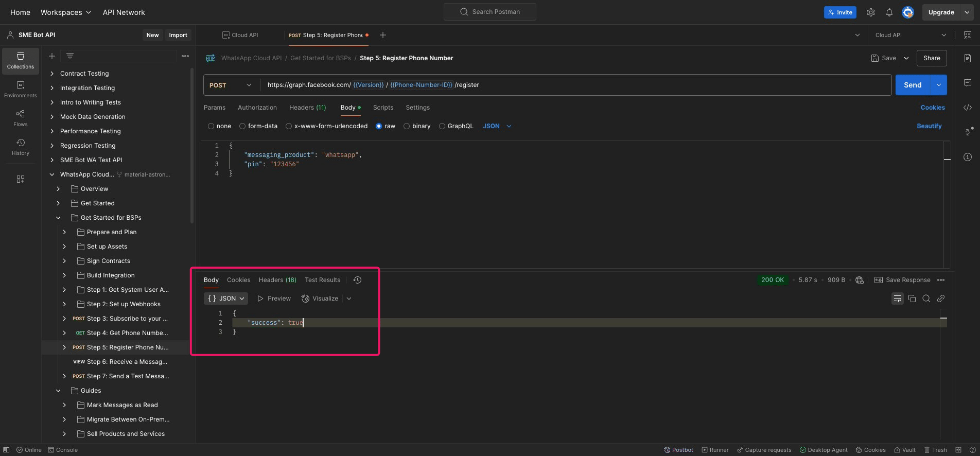This screenshot has width=980, height=456.
Task: Open the Environments sidebar panel
Action: (21, 90)
